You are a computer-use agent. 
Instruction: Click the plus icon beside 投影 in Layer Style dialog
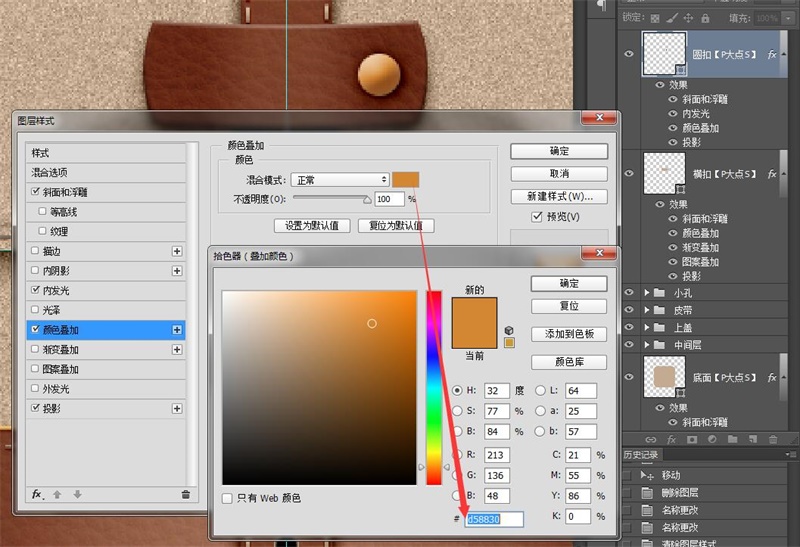point(177,409)
